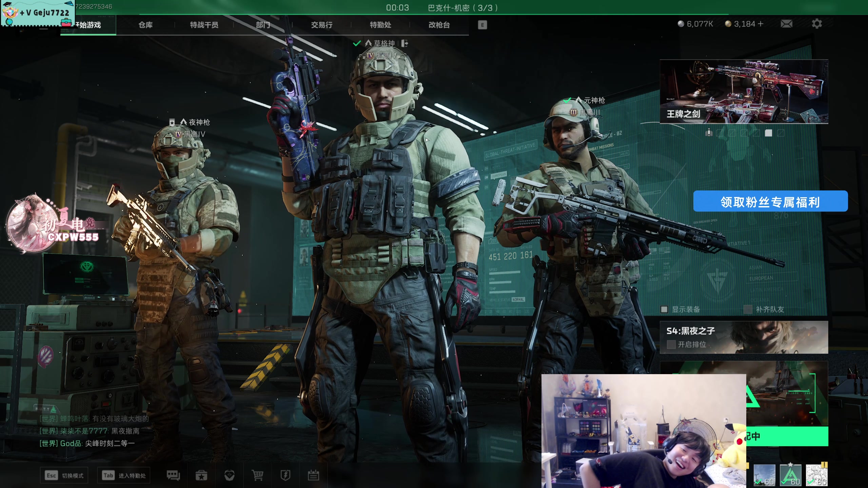Click the 6,077K currency coin icon
Image resolution: width=868 pixels, height=488 pixels.
681,24
